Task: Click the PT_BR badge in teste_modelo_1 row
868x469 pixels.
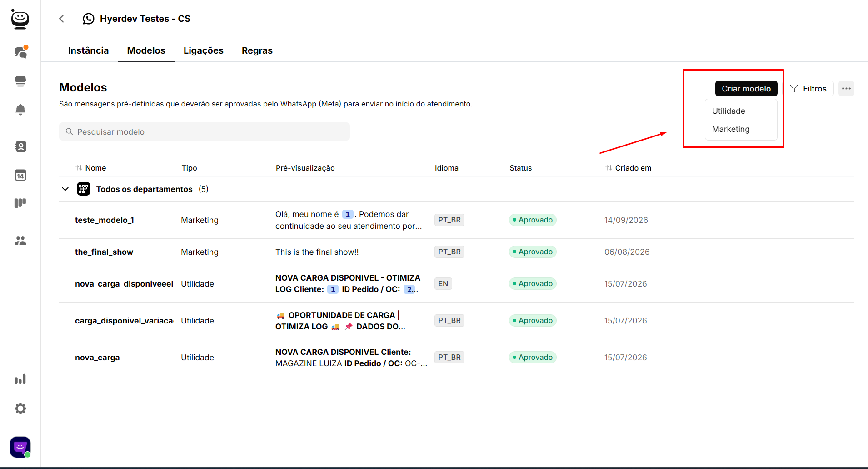Action: [449, 220]
